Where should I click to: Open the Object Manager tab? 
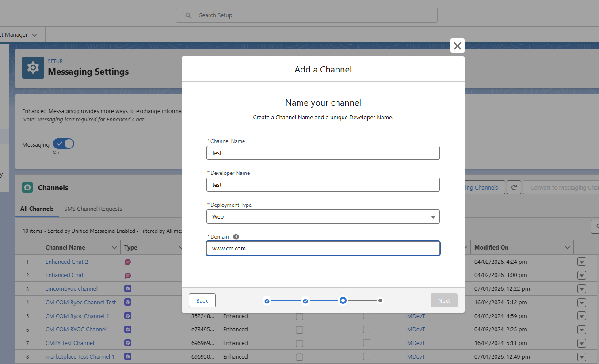click(14, 34)
